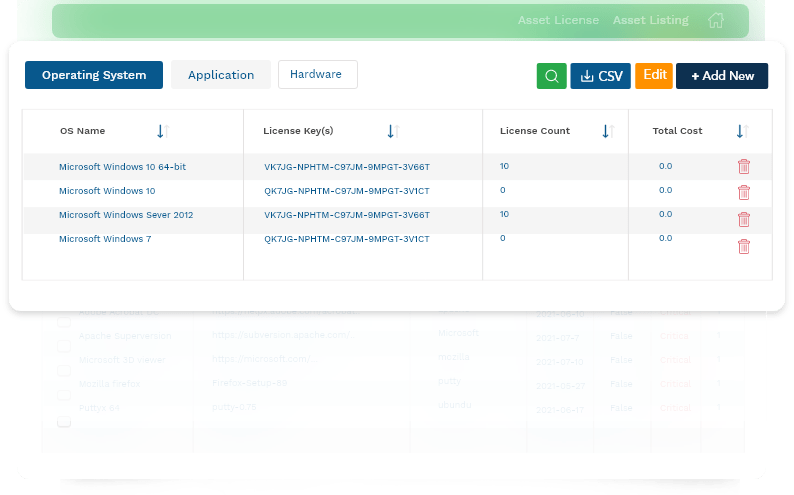Sort by Total Cost column arrow
The height and width of the screenshot is (495, 794).
click(742, 131)
